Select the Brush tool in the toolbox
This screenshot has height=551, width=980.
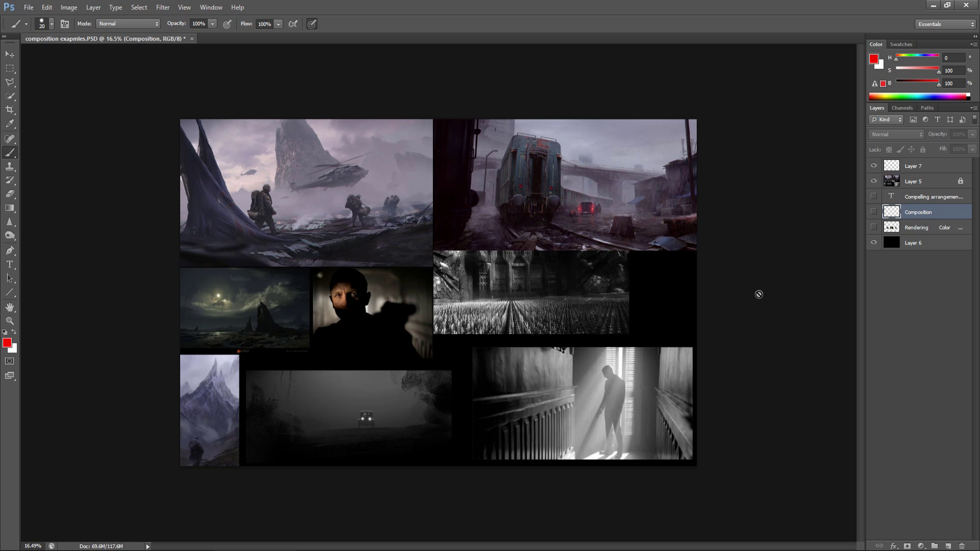coord(10,153)
